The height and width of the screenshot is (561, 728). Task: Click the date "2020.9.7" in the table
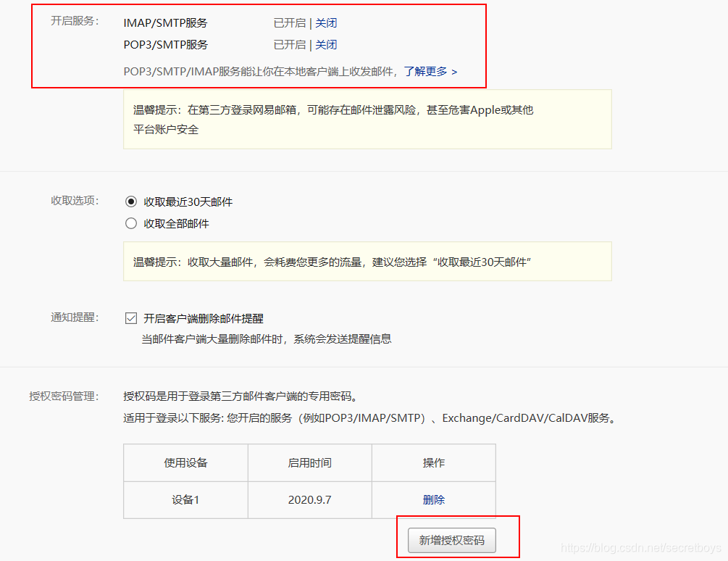309,499
